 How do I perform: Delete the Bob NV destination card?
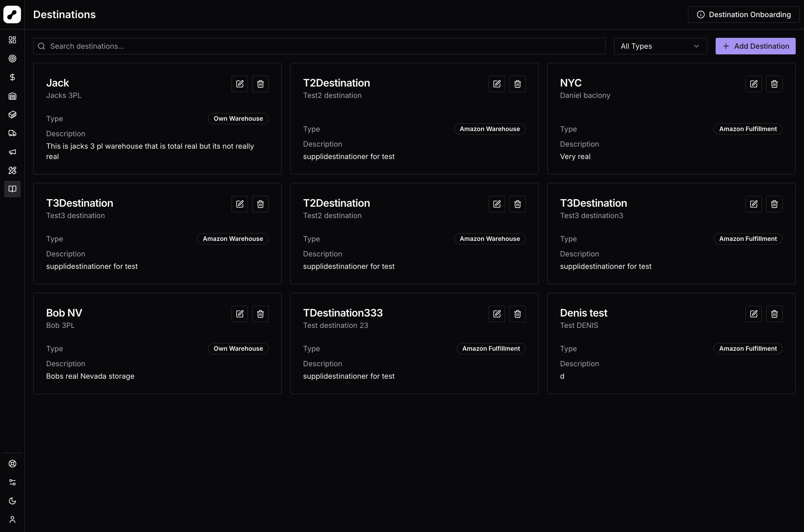pyautogui.click(x=260, y=314)
